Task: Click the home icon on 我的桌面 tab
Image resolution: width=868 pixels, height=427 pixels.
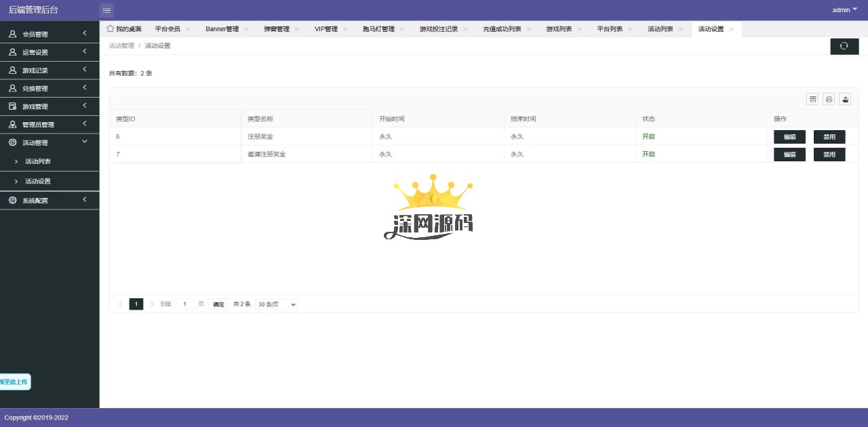Action: [110, 28]
